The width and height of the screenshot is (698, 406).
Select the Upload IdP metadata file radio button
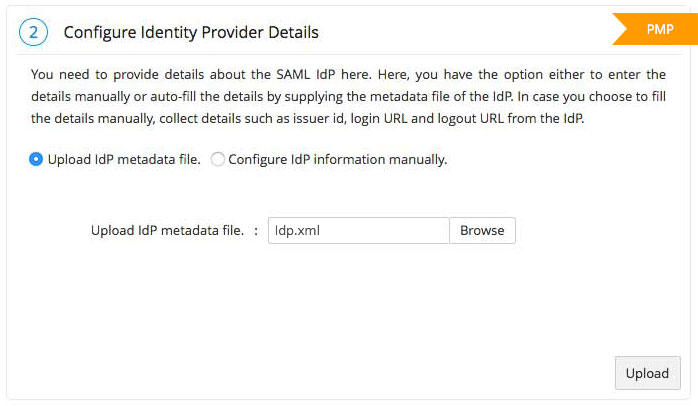click(36, 159)
